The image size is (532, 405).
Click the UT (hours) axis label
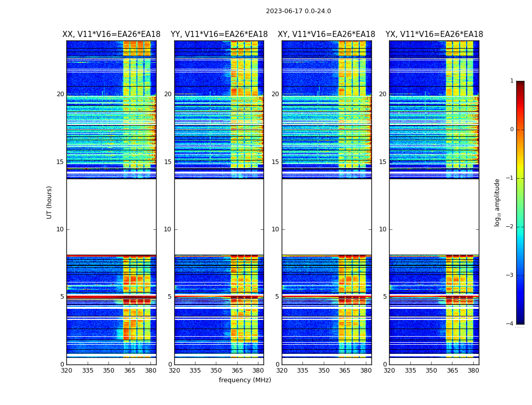[49, 202]
